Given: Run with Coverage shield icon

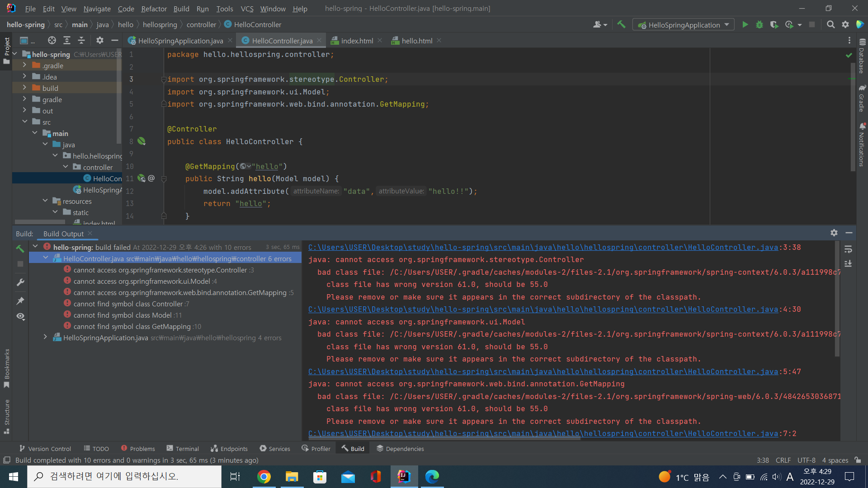Looking at the screenshot, I should click(774, 25).
